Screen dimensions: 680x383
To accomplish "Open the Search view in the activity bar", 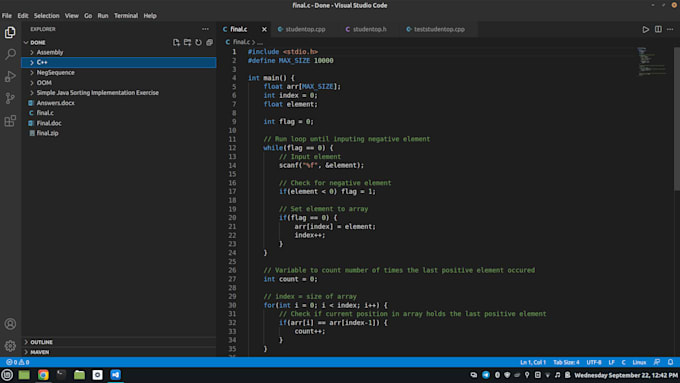I will tap(10, 54).
